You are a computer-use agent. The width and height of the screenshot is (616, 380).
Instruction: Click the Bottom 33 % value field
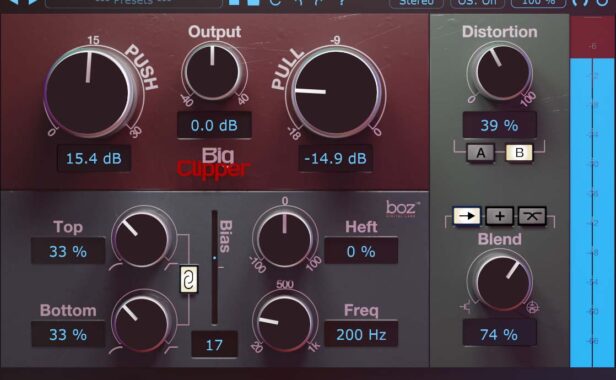68,334
